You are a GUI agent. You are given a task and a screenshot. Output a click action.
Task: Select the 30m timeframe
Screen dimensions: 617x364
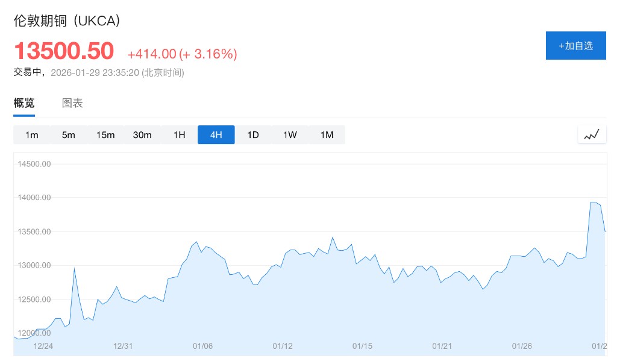(x=142, y=135)
